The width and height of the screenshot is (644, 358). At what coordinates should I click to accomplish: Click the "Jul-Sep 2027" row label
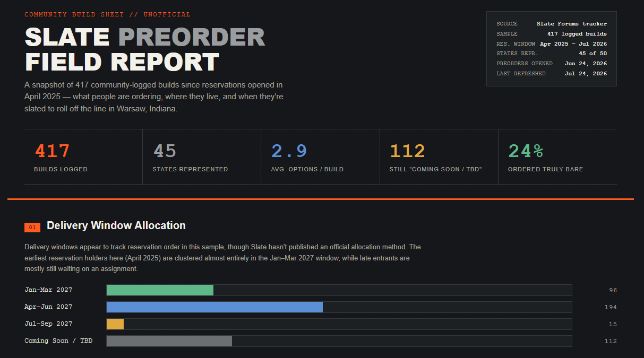[48, 324]
